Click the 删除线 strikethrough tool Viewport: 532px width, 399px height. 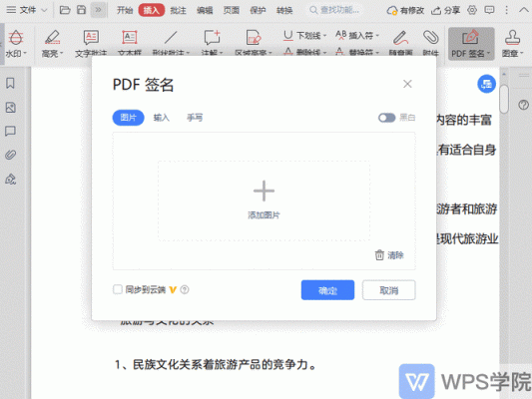point(304,52)
